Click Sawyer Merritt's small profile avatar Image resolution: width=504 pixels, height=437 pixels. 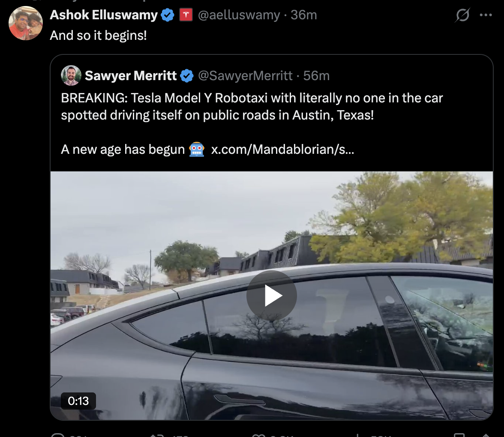(71, 76)
